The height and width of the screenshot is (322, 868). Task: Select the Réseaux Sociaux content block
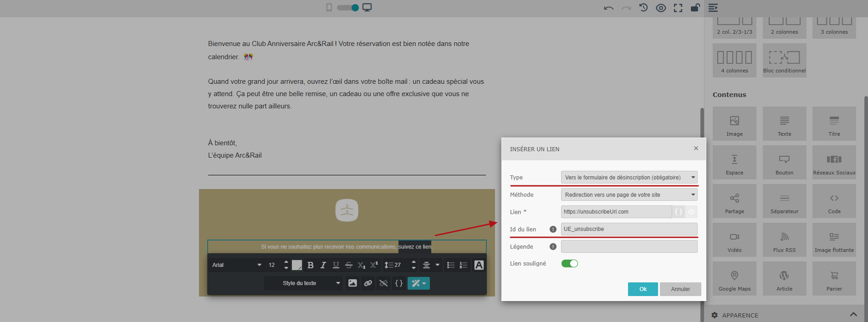[834, 163]
